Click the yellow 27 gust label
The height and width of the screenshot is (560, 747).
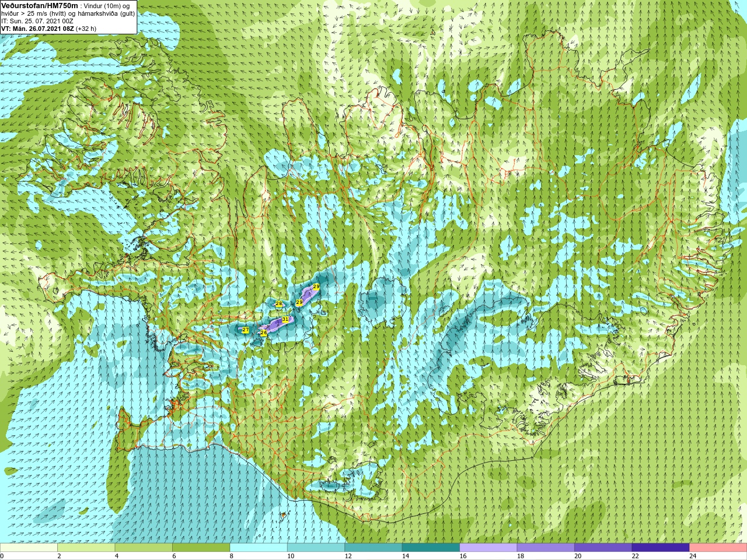click(246, 330)
